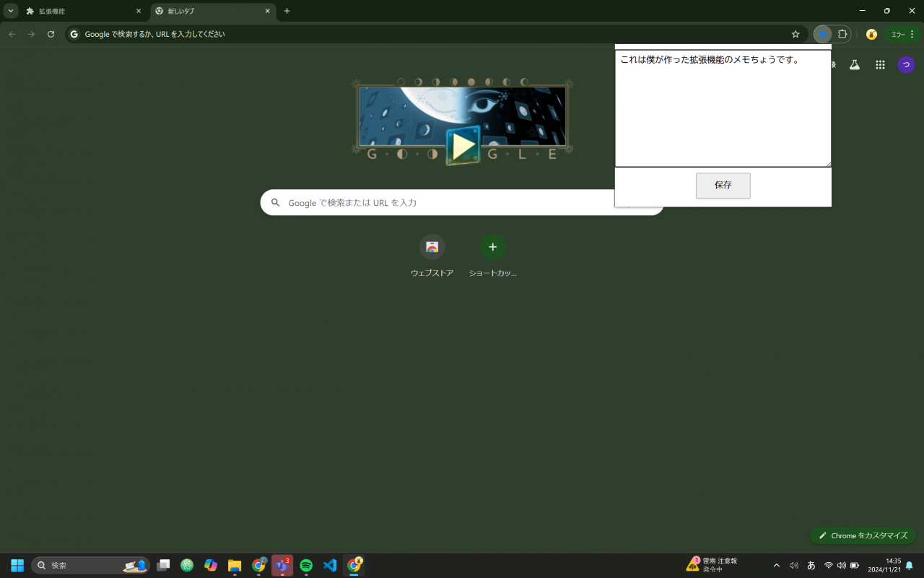
Task: Click the magnifier icon in search box
Action: [x=275, y=203]
